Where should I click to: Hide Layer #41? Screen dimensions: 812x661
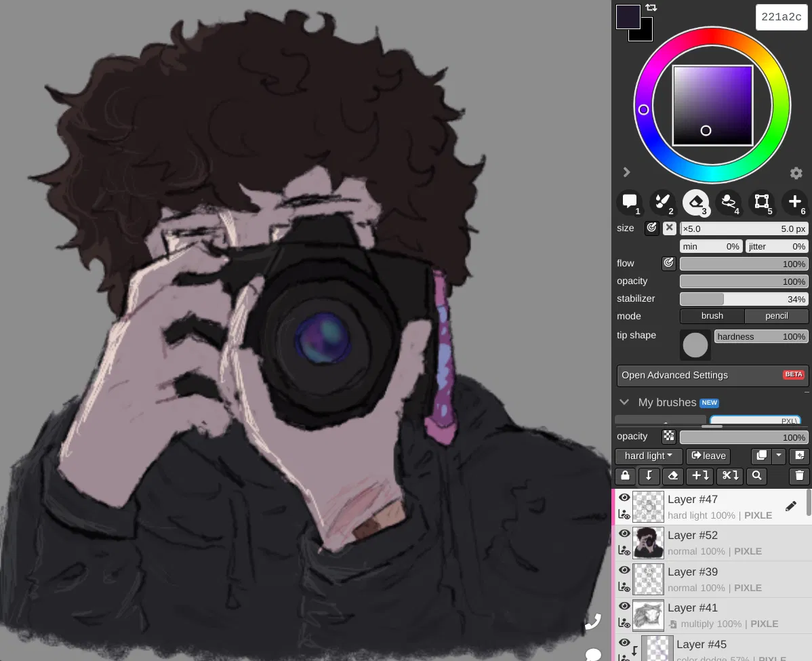click(x=624, y=606)
